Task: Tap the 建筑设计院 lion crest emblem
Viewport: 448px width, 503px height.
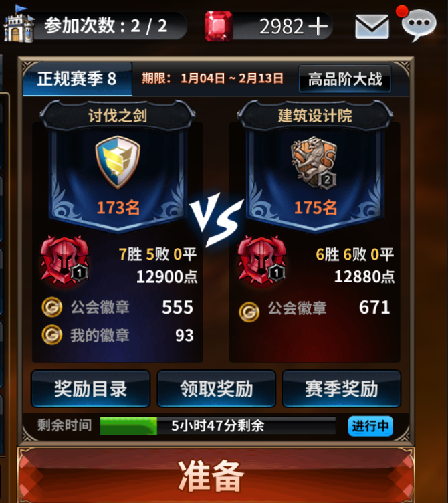Action: coord(314,163)
